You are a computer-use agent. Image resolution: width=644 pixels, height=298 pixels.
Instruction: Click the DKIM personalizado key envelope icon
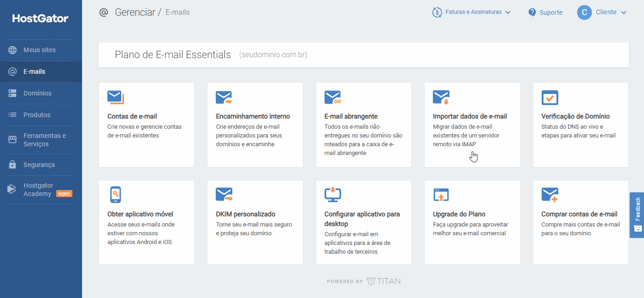224,195
